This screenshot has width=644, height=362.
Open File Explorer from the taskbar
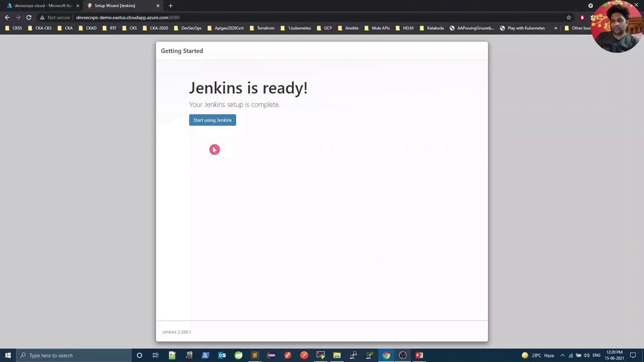pyautogui.click(x=337, y=355)
